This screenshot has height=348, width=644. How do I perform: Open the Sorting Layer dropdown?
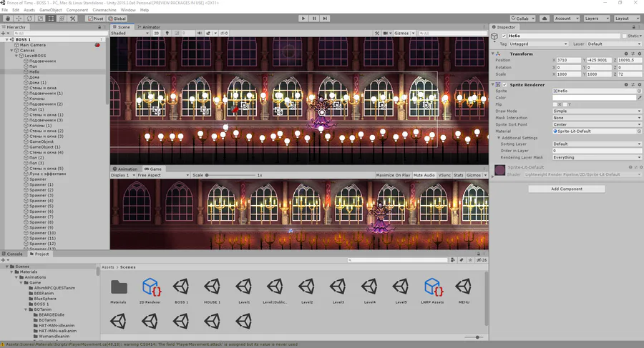[597, 144]
